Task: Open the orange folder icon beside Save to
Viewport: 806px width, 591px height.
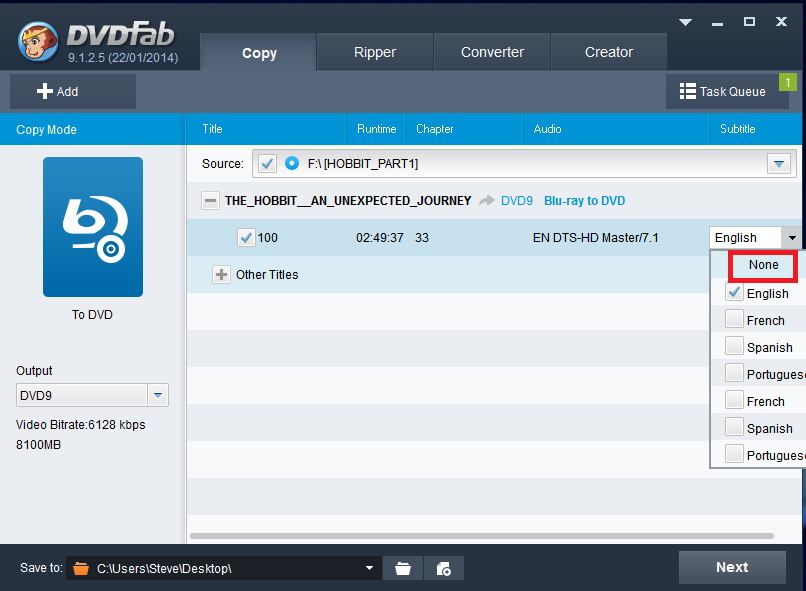Action: click(81, 568)
